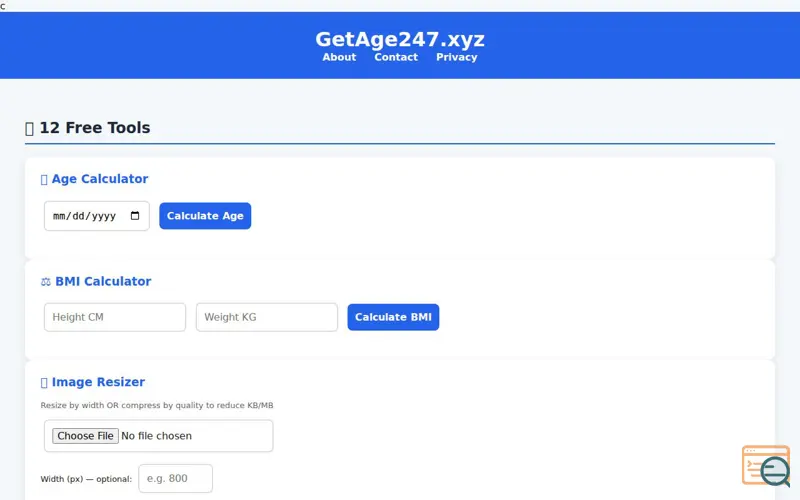Image resolution: width=800 pixels, height=500 pixels.
Task: Click the Calculate BMI button
Action: [x=393, y=317]
